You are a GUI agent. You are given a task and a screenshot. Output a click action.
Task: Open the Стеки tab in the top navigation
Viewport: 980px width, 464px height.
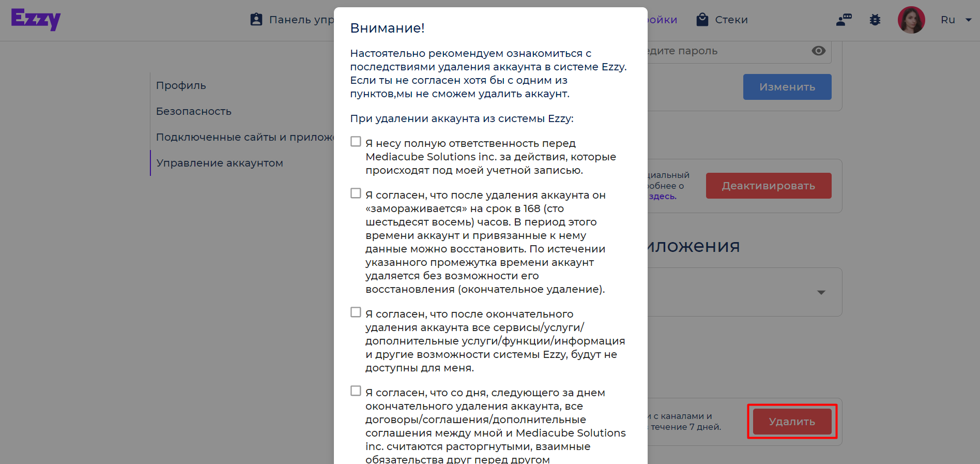[722, 20]
